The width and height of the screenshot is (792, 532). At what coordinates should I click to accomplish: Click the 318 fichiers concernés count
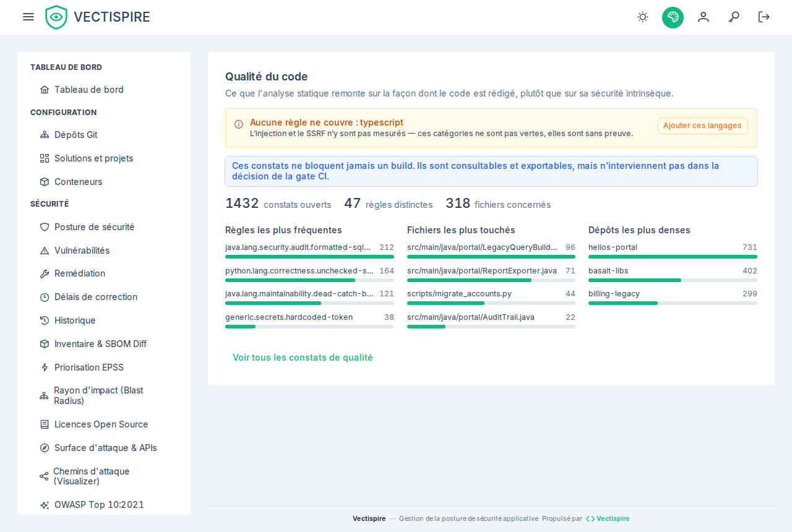click(498, 204)
